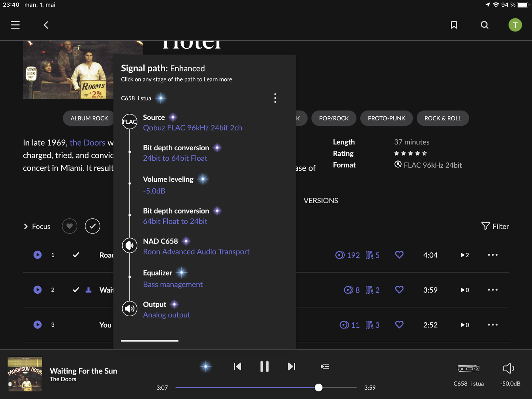Click the 11 performances icon on track 3
This screenshot has height=399, width=532.
(349, 325)
